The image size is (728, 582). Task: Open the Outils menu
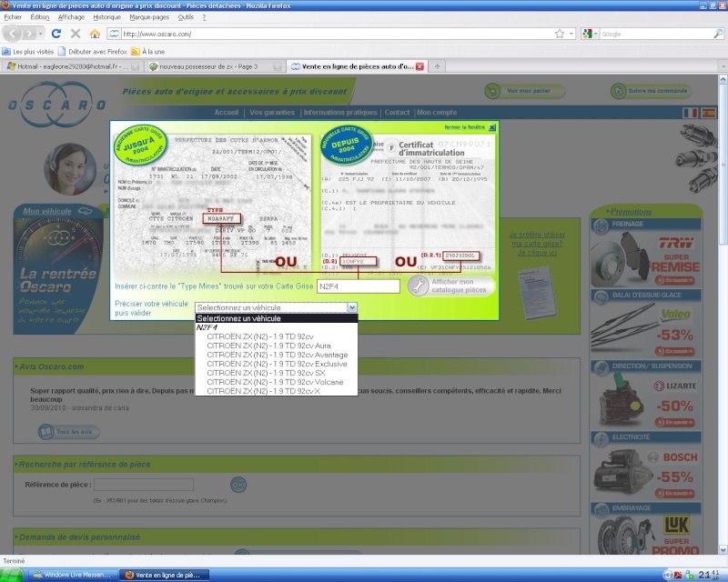tap(186, 17)
